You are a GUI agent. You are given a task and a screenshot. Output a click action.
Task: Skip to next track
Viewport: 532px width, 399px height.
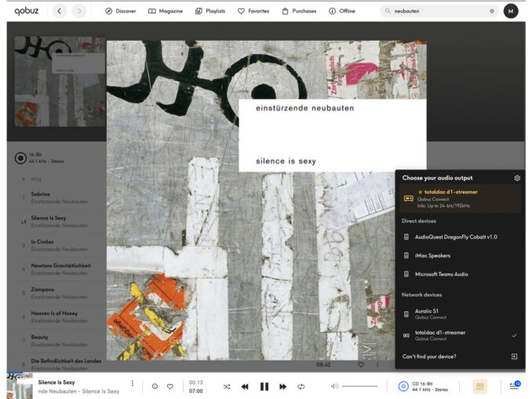(x=282, y=386)
